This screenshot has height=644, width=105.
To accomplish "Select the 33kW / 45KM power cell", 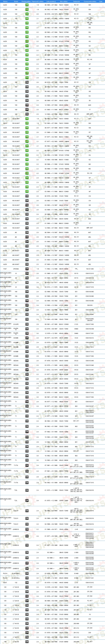I will (64, 529).
